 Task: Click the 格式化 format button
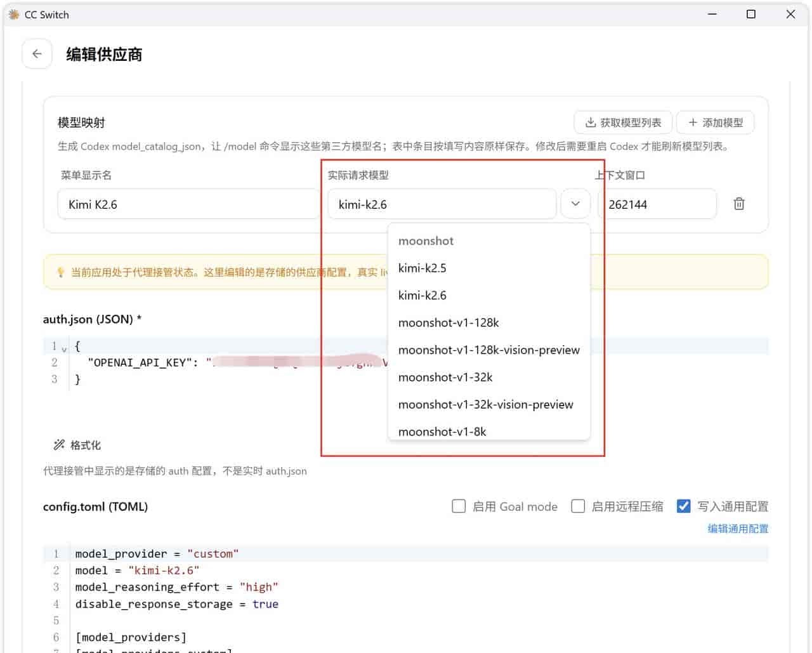[x=77, y=445]
